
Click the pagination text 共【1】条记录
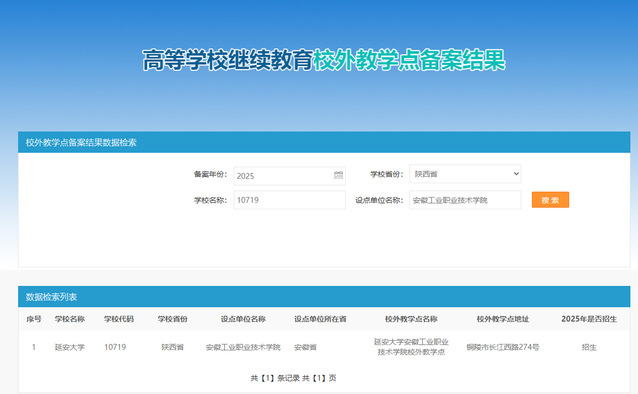pos(275,378)
